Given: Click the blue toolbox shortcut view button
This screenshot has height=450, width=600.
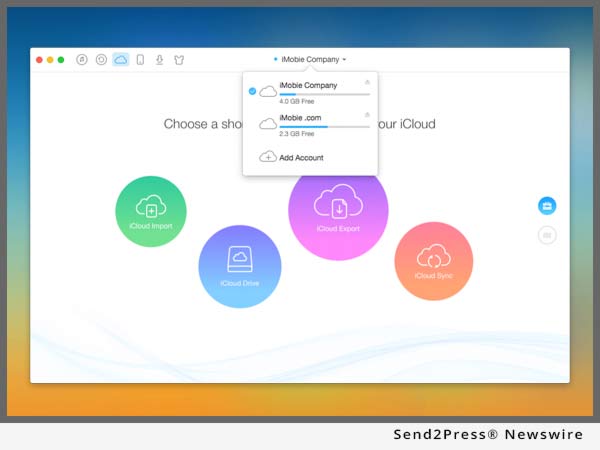Looking at the screenshot, I should tap(547, 206).
